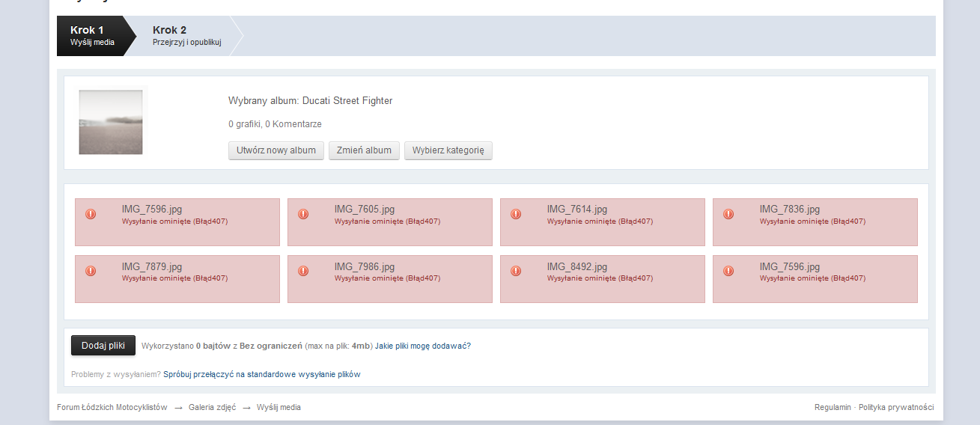980x425 pixels.
Task: Click the error icon beside IMG_7879.jpg
Action: [x=91, y=271]
